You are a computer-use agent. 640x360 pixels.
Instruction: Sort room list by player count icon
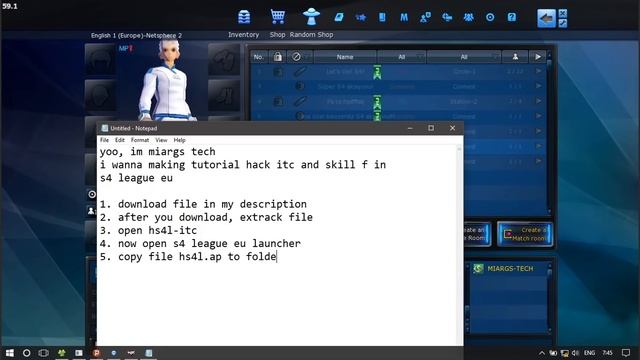(x=515, y=57)
